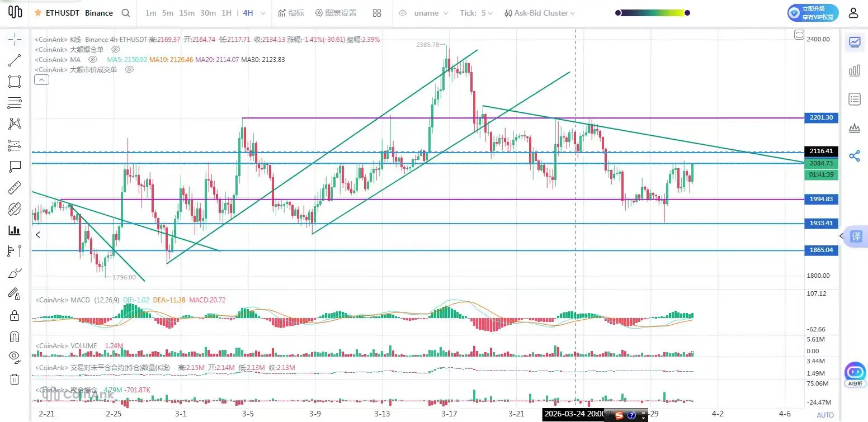868x422 pixels.
Task: Select the trend line drawing tool
Action: point(15,60)
